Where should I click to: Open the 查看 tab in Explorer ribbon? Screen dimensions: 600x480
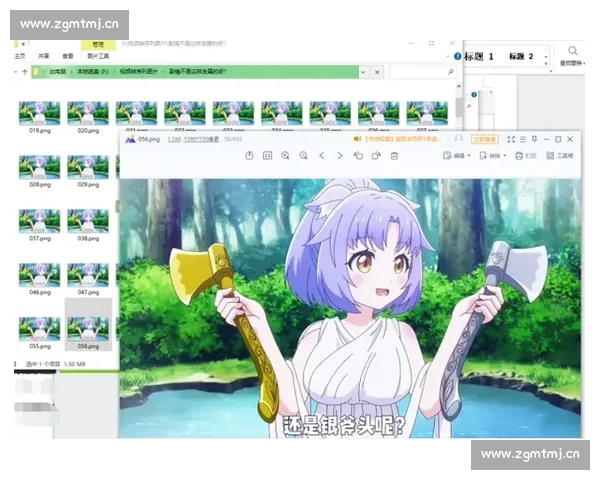[68, 57]
